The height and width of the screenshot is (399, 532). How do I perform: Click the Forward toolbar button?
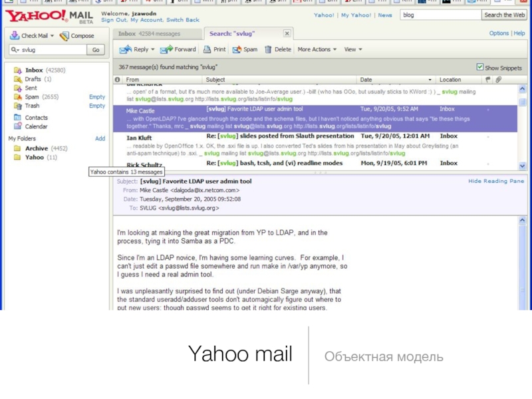point(178,49)
